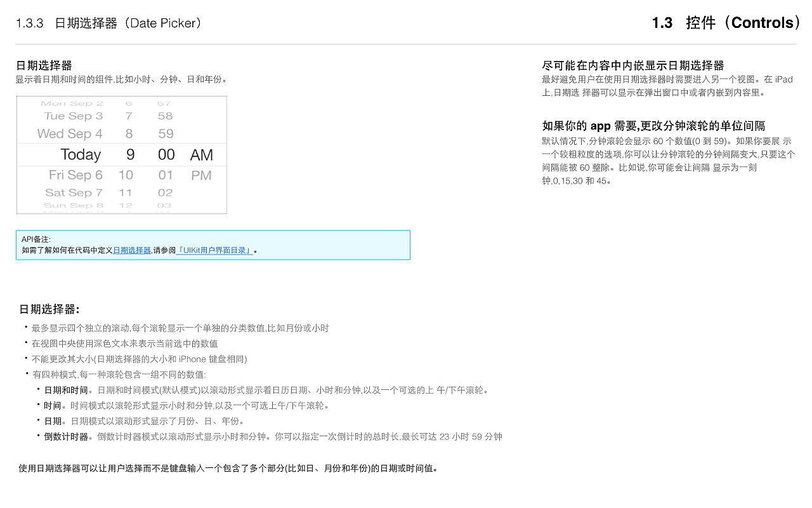Viewport: 812px width, 508px height.
Task: Click the "1.3.3 日期选择器（Date Picker）" title
Action: (108, 23)
